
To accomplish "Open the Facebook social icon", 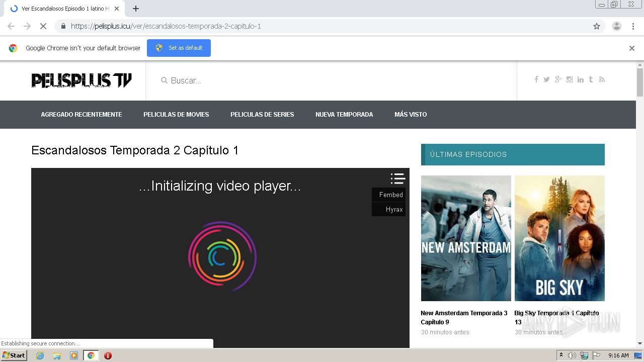I will point(536,79).
